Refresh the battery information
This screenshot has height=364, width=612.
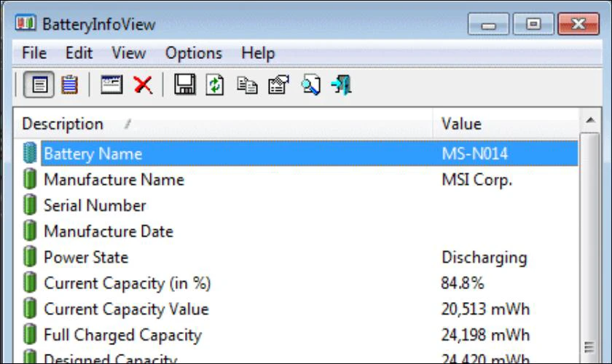click(215, 85)
